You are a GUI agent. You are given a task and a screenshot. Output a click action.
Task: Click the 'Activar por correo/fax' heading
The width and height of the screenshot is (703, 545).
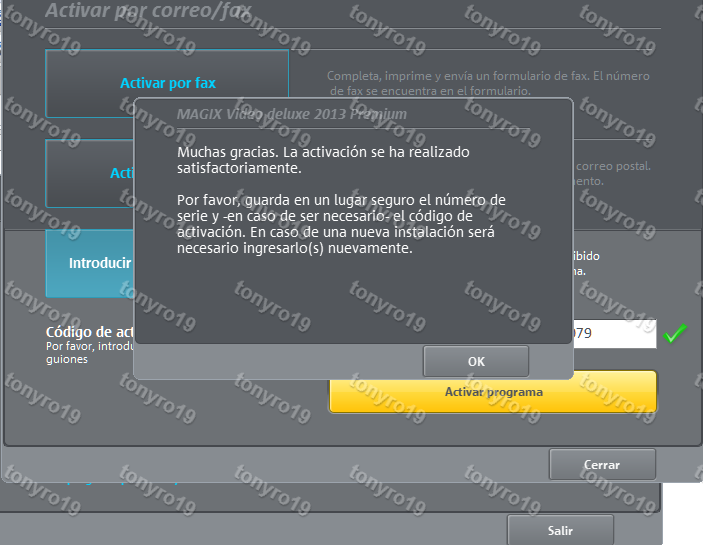click(148, 11)
